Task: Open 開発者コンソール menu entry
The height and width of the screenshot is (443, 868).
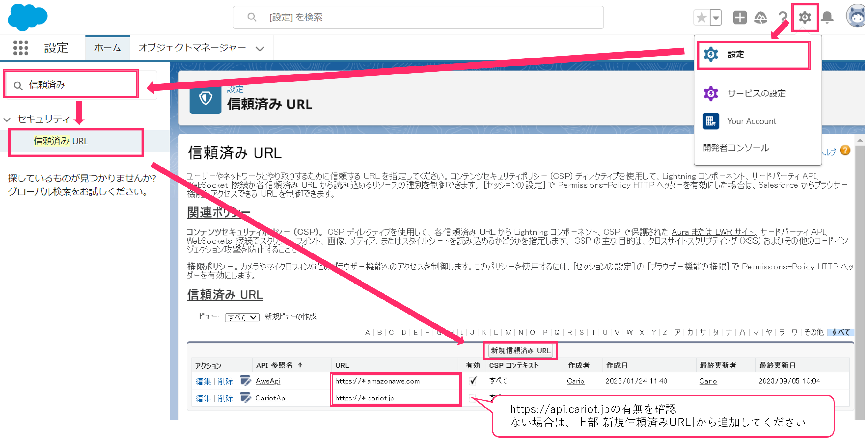Action: (736, 148)
